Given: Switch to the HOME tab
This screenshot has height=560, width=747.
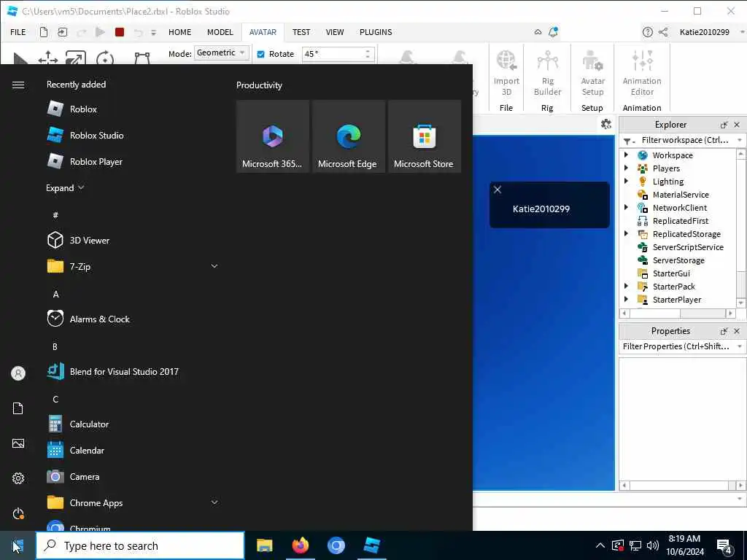Looking at the screenshot, I should pyautogui.click(x=179, y=32).
